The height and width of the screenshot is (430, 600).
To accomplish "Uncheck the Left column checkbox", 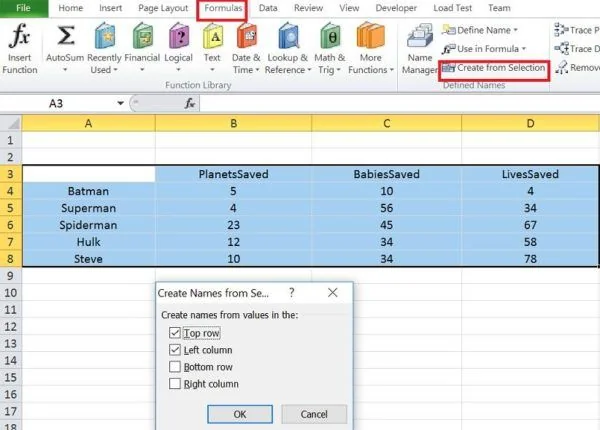I will pos(174,350).
